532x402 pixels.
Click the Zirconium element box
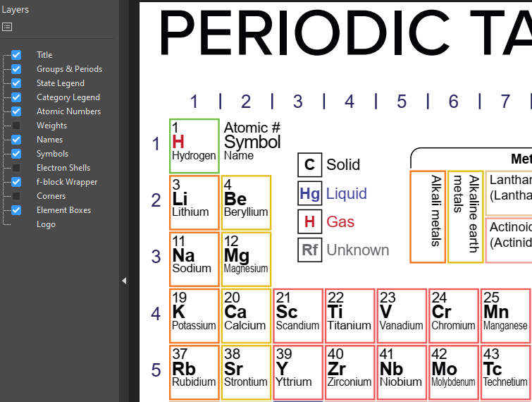pos(349,373)
